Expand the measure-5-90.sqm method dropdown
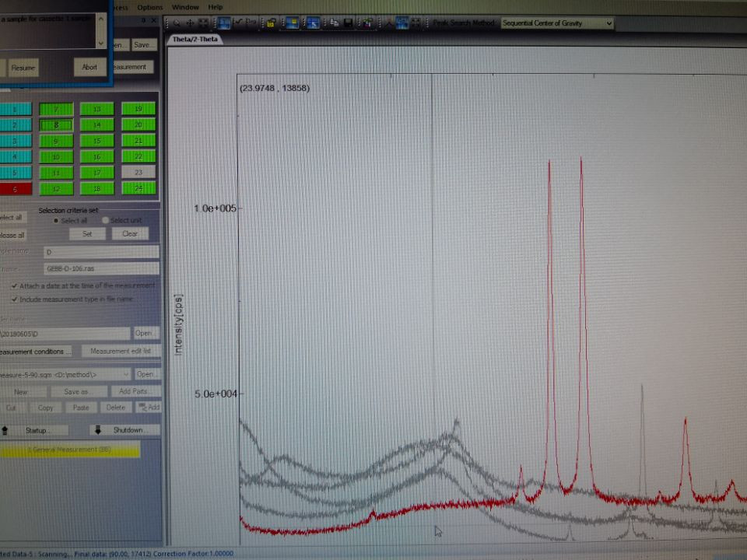The image size is (747, 560). click(126, 375)
